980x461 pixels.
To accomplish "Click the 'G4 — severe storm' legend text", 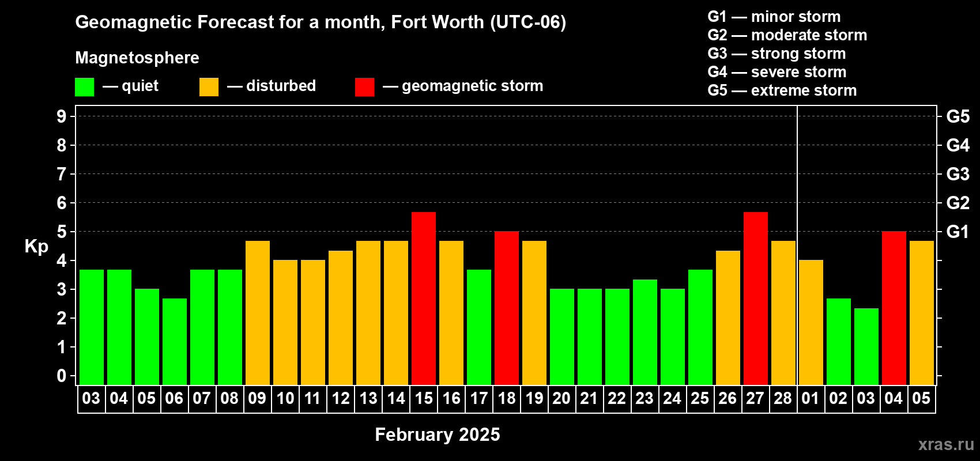I will pos(777,72).
